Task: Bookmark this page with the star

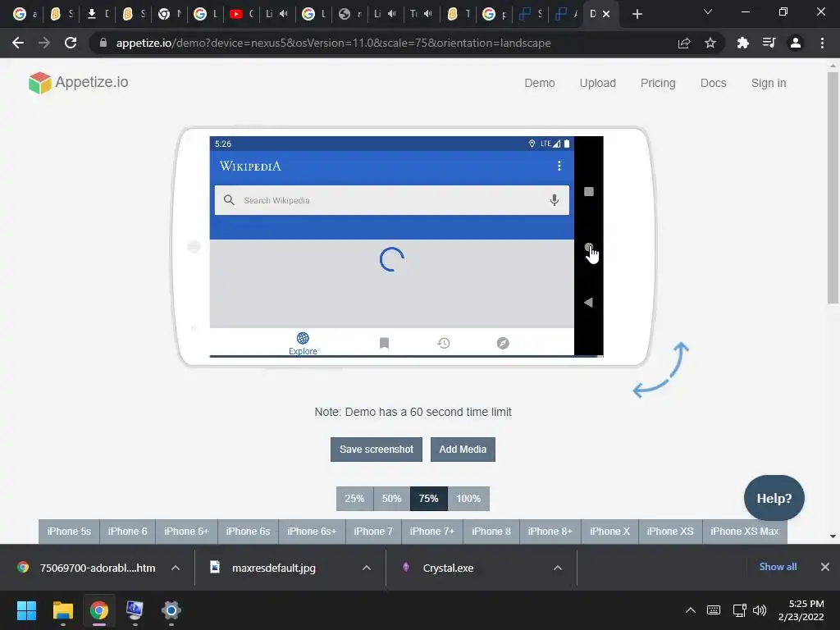Action: tap(710, 43)
